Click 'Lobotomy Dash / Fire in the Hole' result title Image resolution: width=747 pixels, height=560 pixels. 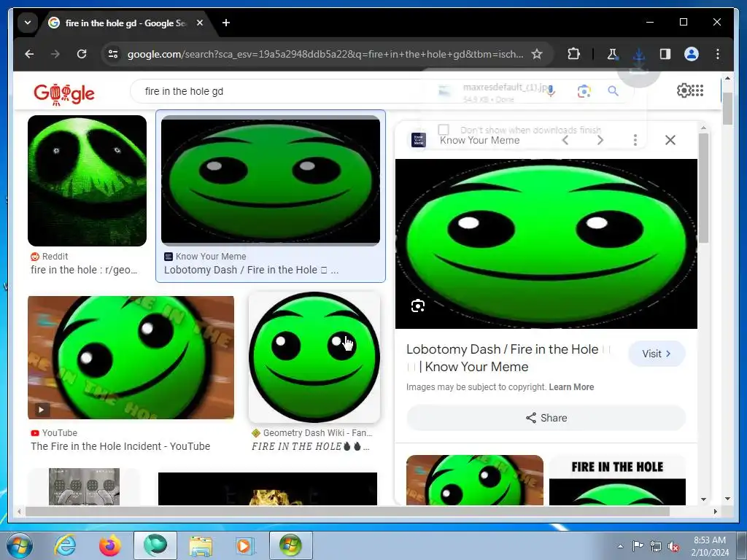[251, 270]
